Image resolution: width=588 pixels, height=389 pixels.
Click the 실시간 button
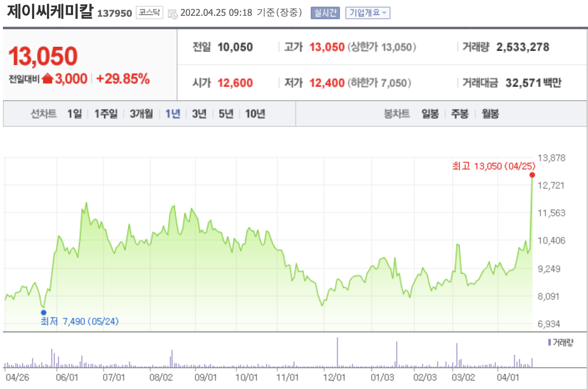pos(325,13)
